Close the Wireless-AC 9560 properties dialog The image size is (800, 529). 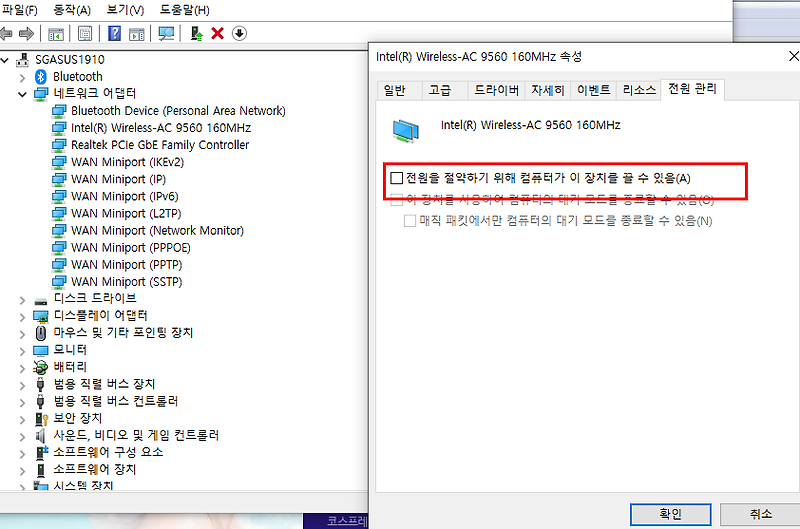(793, 56)
